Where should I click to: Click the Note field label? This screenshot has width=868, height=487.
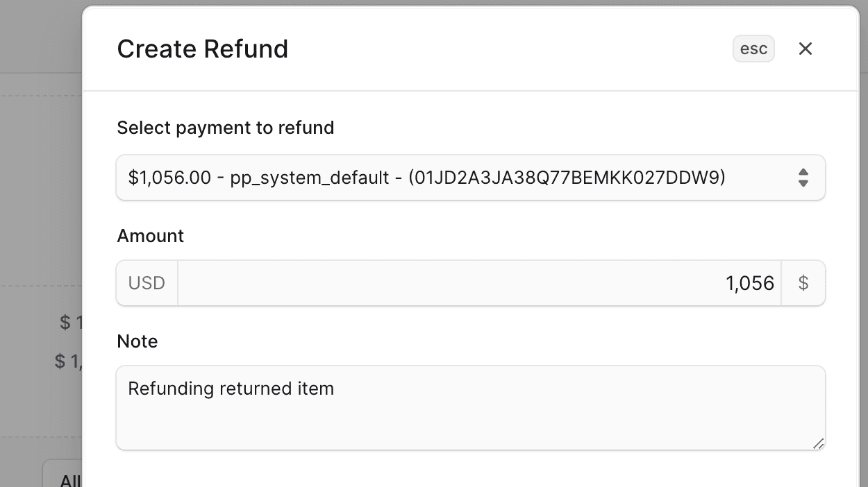coord(137,341)
